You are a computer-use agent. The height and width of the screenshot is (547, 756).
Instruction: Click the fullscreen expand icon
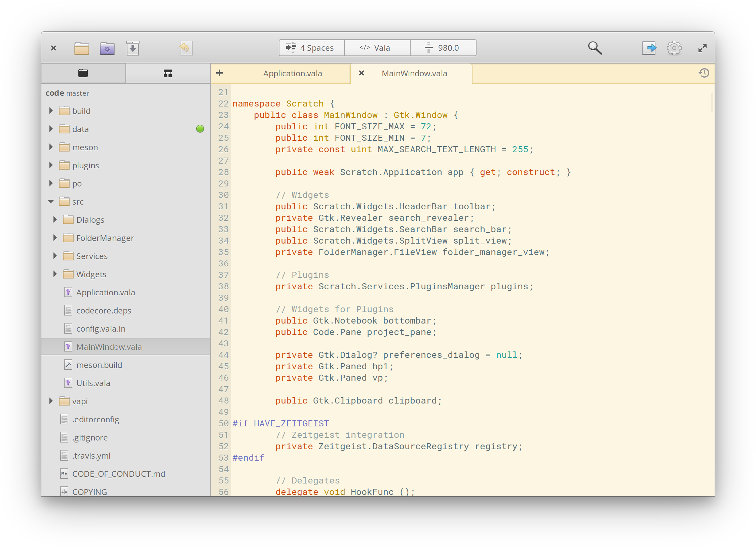coord(704,48)
